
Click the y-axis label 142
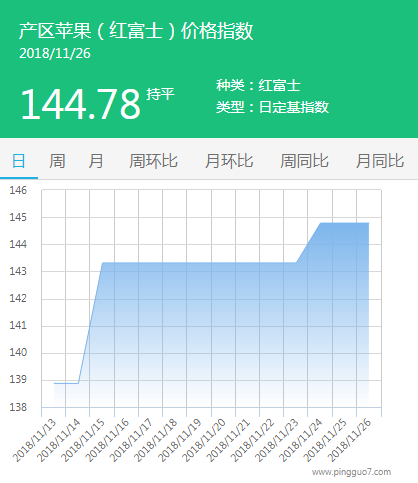coord(18,298)
